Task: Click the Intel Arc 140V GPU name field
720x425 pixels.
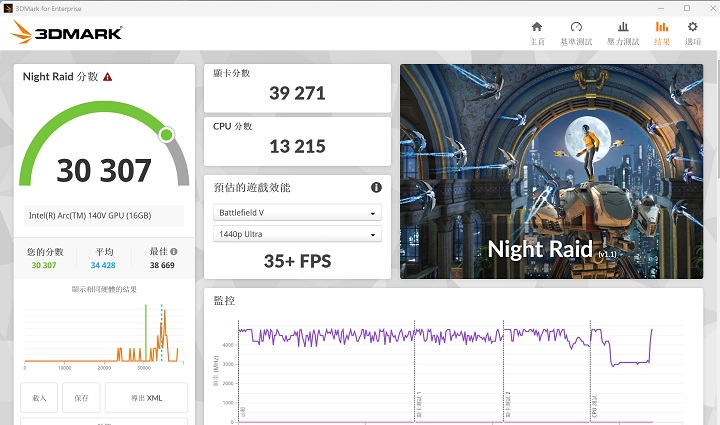Action: pos(104,215)
